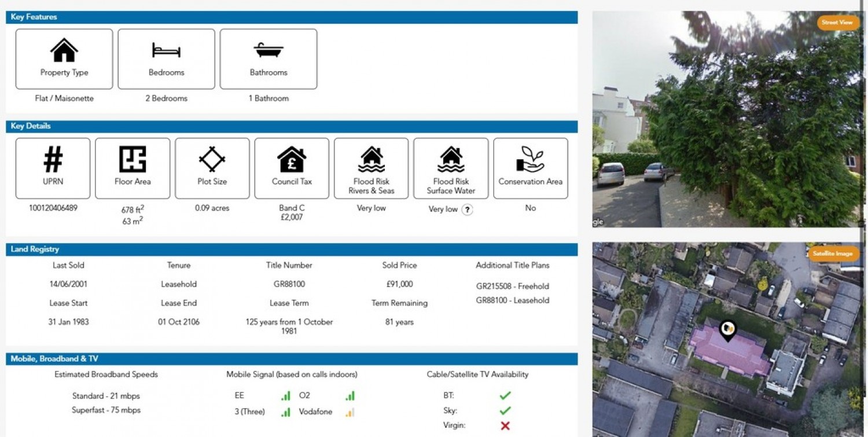Select the Floor Area floorplan icon
The height and width of the screenshot is (437, 868).
(x=133, y=159)
